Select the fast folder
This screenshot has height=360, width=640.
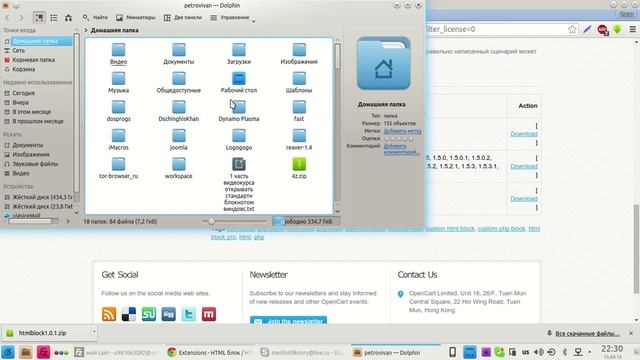299,111
